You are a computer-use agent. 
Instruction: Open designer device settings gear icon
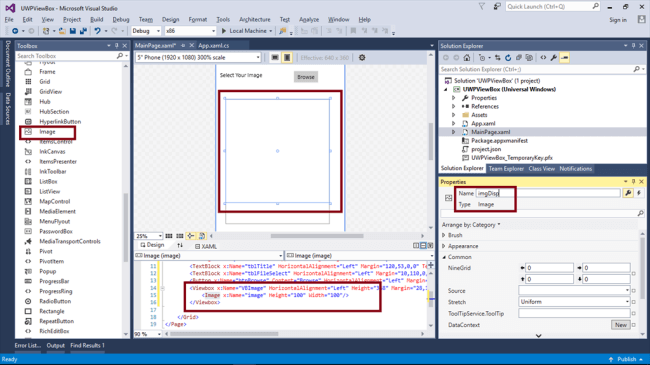362,58
